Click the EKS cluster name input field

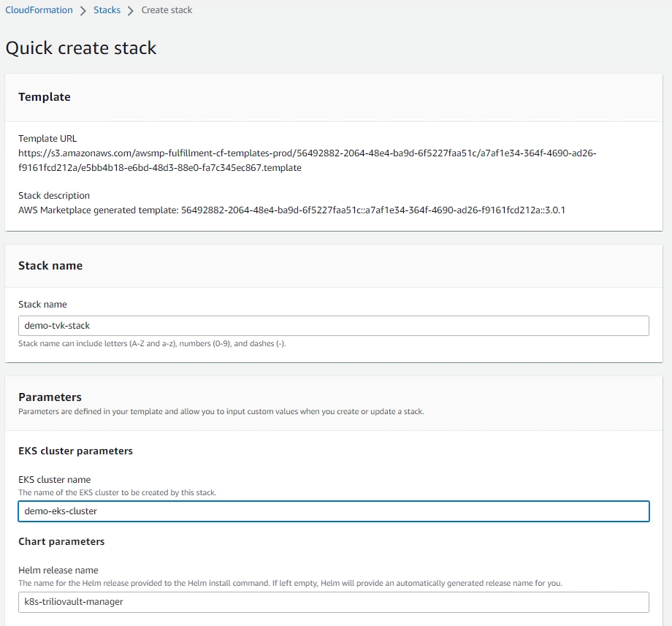[333, 511]
